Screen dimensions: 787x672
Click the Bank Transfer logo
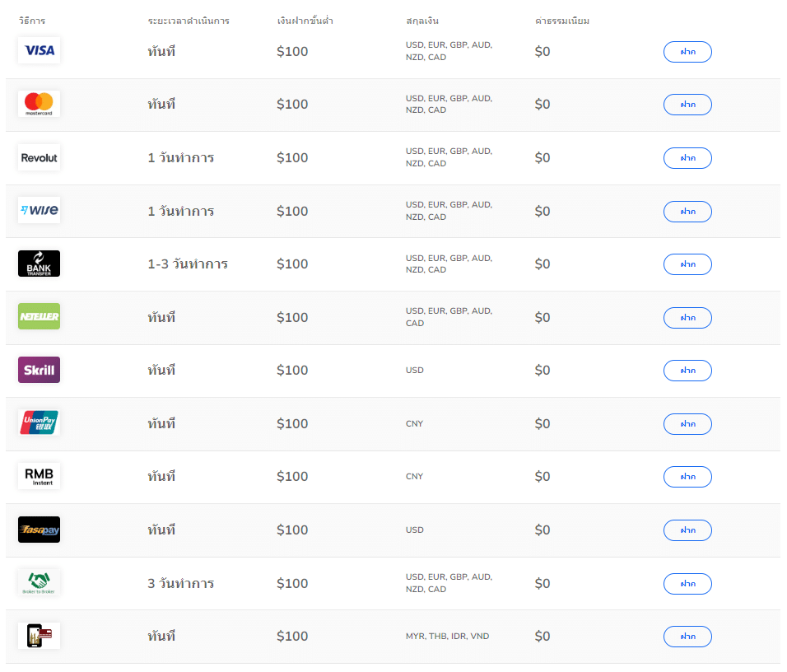(40, 264)
